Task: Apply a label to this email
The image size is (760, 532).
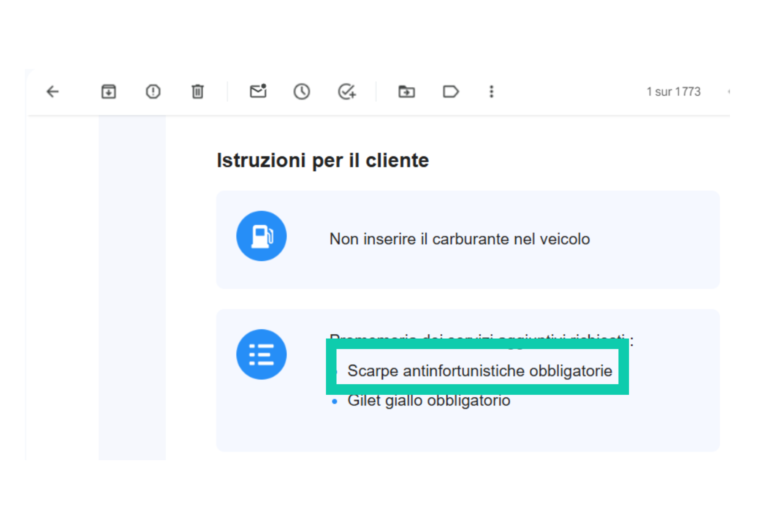Action: pos(451,92)
